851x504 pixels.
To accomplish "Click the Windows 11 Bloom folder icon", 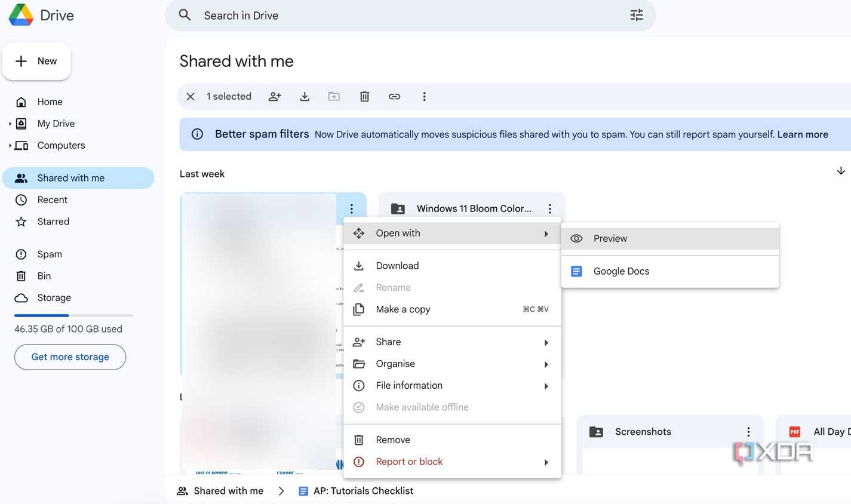I will coord(398,208).
